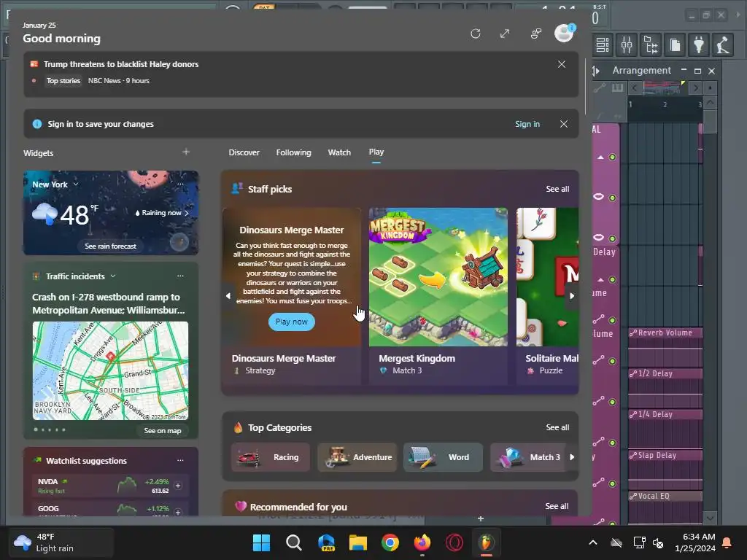Image resolution: width=747 pixels, height=560 pixels.
Task: Click bar 2 on the Arrangement timeline ruler
Action: tap(665, 105)
